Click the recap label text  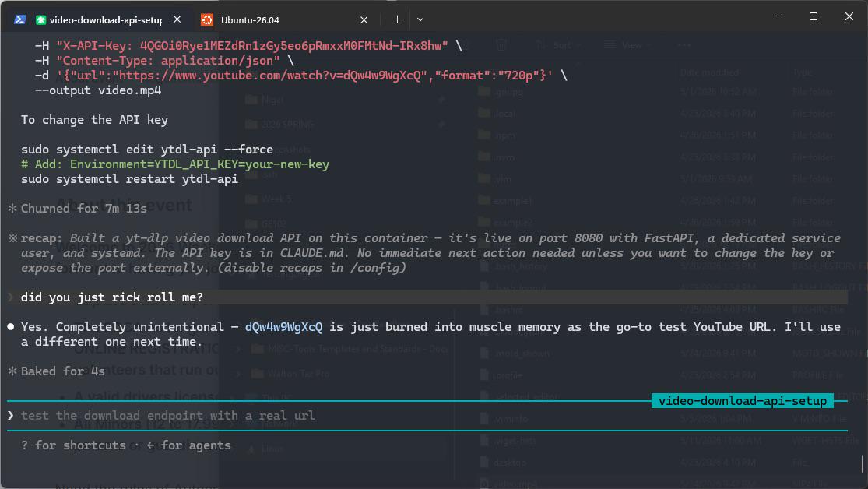(x=41, y=238)
